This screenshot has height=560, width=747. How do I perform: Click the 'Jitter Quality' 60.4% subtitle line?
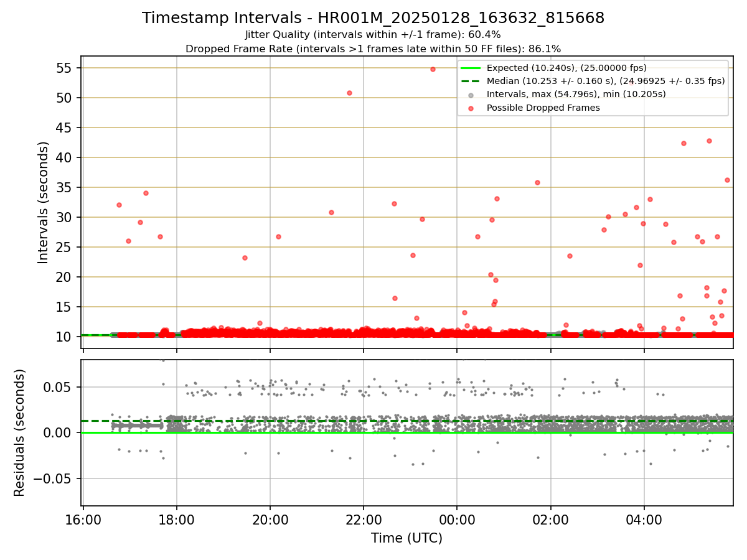pos(373,35)
